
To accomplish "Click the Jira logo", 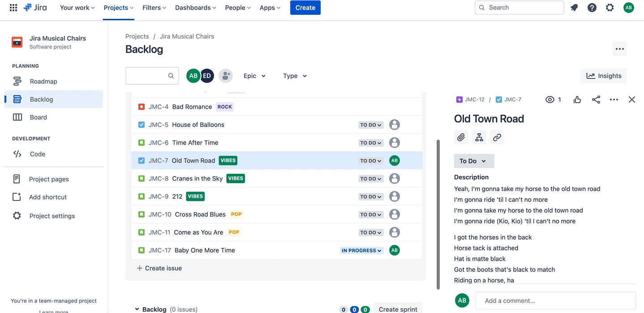I will point(35,8).
